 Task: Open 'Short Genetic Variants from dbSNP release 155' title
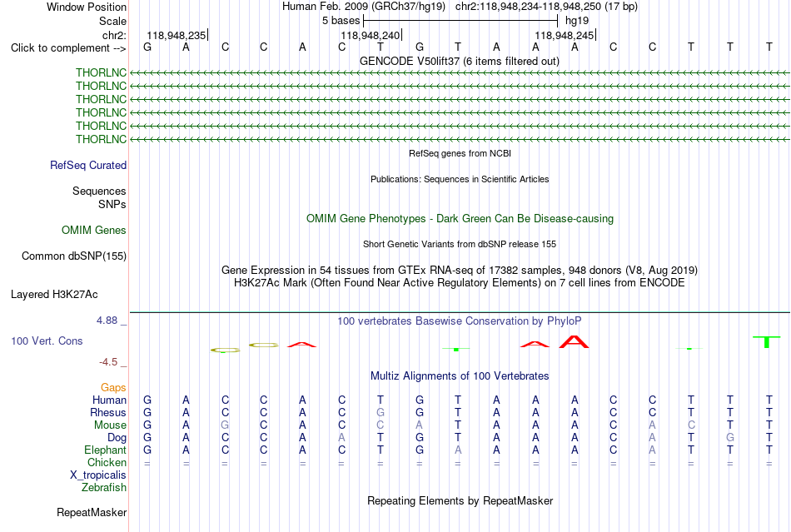coord(460,244)
